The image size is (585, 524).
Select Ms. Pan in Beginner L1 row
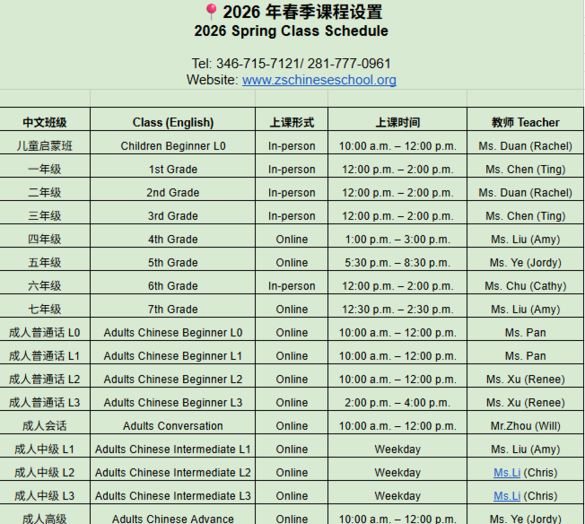coord(525,353)
